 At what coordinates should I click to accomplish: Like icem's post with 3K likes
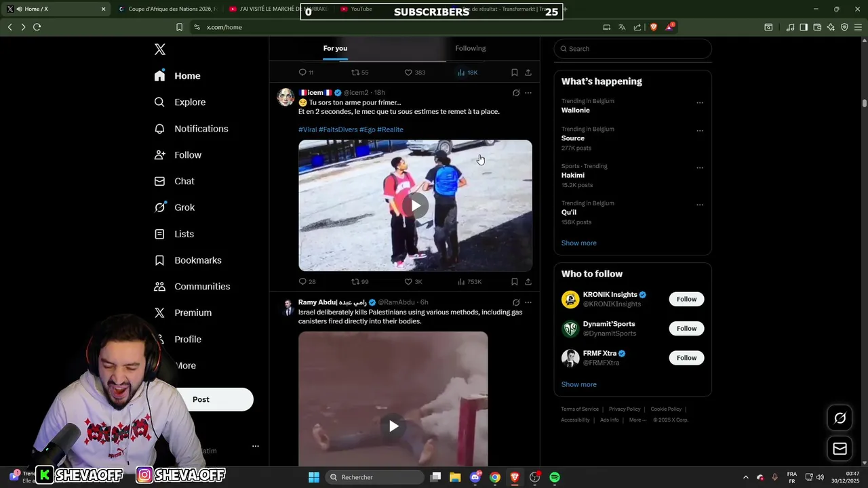point(413,281)
